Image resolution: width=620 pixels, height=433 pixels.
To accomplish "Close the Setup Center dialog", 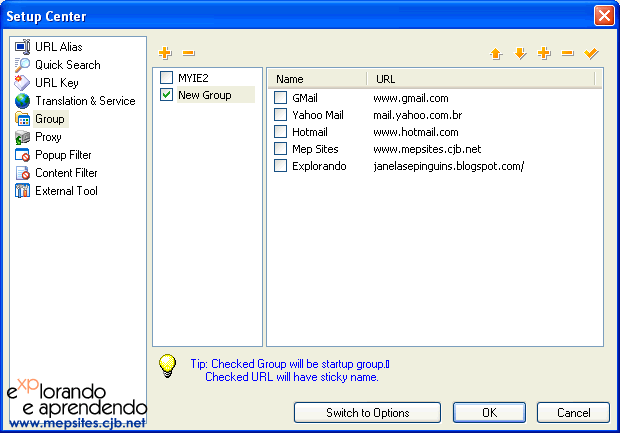I will (x=604, y=16).
